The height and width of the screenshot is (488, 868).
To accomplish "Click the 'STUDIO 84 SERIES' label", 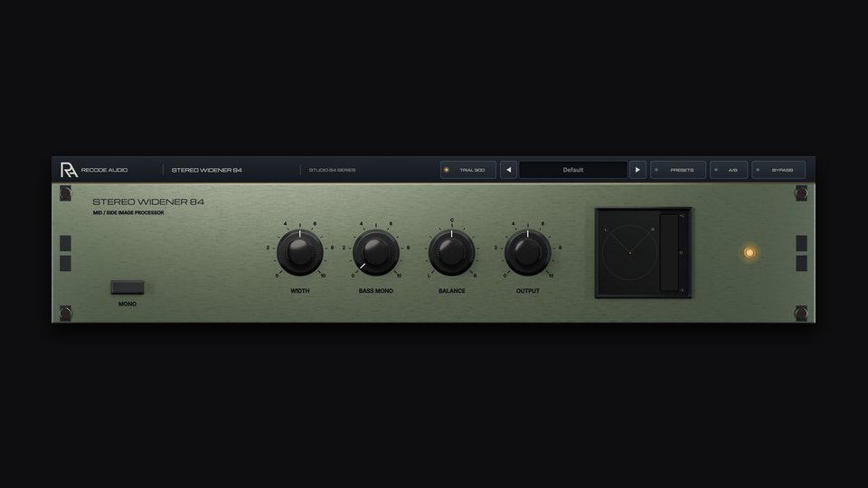I will click(x=332, y=170).
